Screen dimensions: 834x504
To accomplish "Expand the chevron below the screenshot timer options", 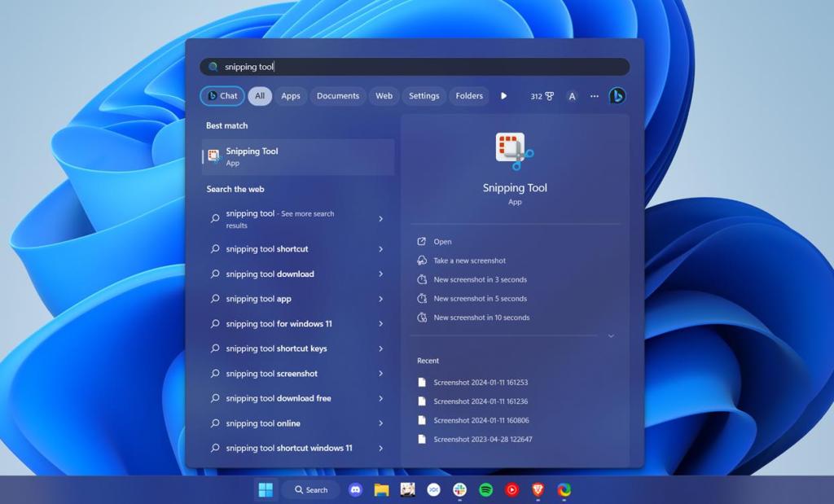I will click(x=610, y=335).
